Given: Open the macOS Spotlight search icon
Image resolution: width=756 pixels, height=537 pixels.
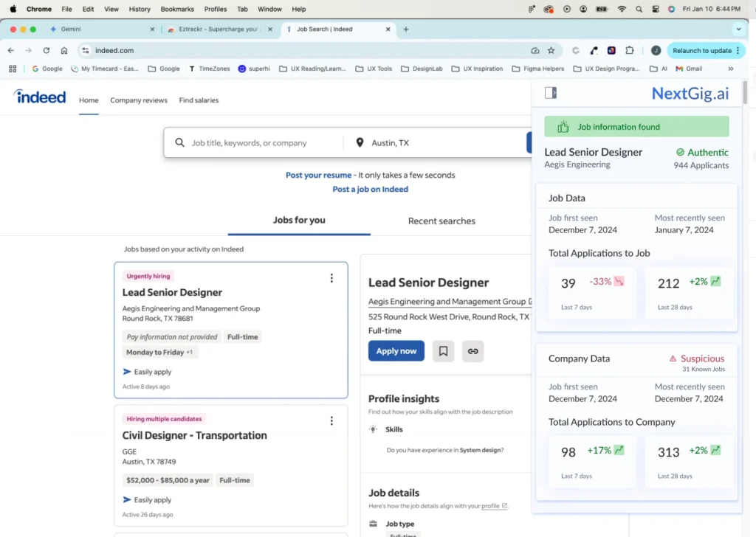Looking at the screenshot, I should (639, 9).
